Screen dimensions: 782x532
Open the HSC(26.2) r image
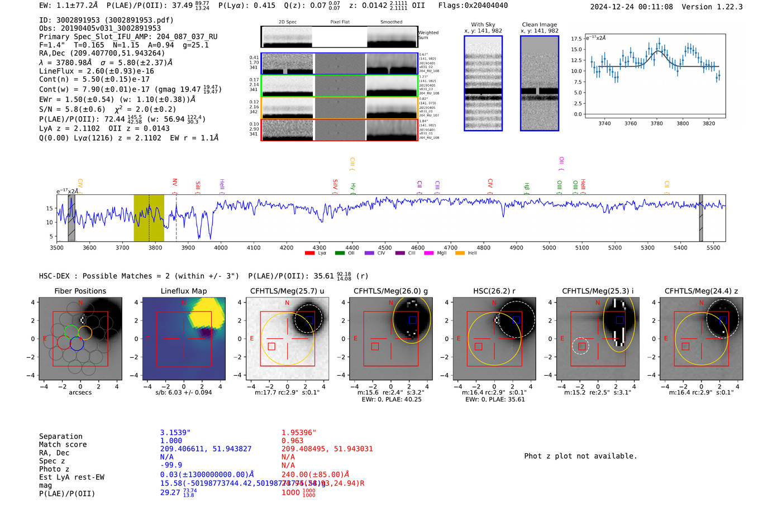(494, 339)
